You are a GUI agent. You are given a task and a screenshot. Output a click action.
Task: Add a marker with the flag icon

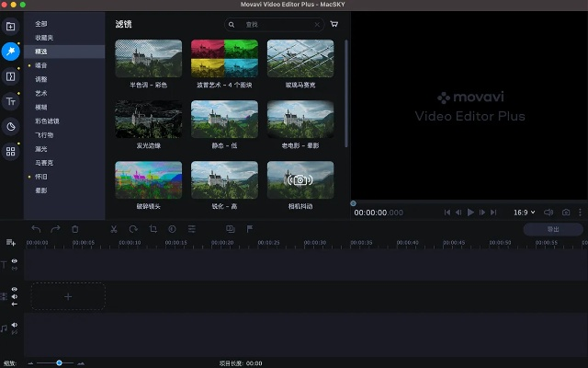coord(250,228)
